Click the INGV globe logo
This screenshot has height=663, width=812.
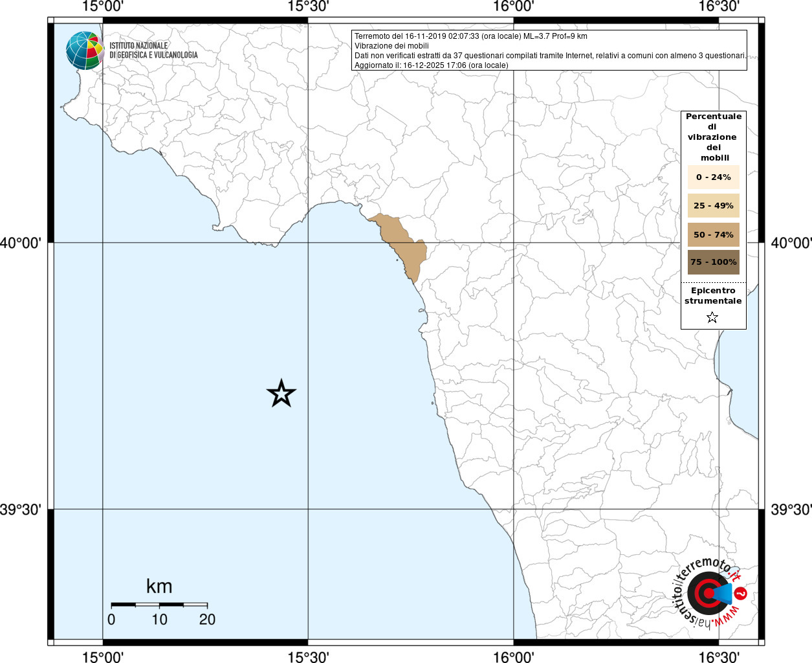point(85,51)
